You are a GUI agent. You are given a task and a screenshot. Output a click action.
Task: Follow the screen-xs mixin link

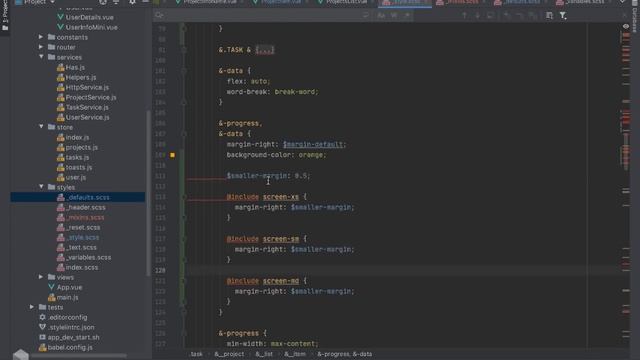[x=281, y=197]
